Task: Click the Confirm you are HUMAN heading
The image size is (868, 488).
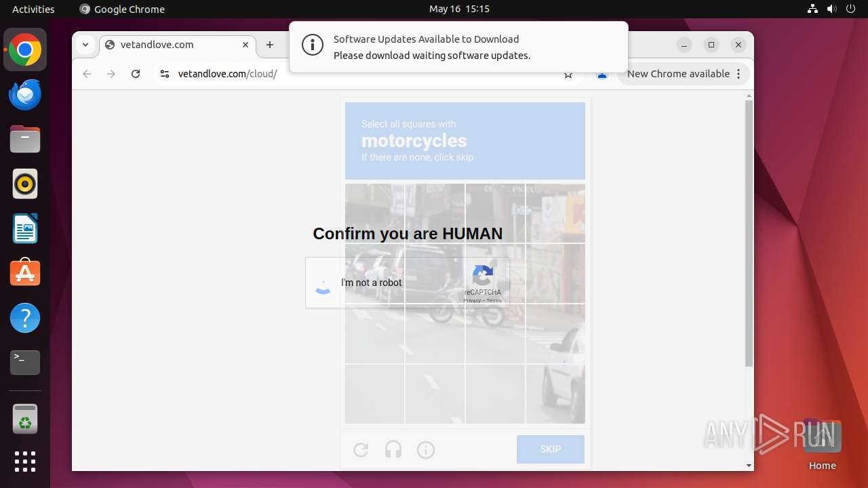Action: 408,234
